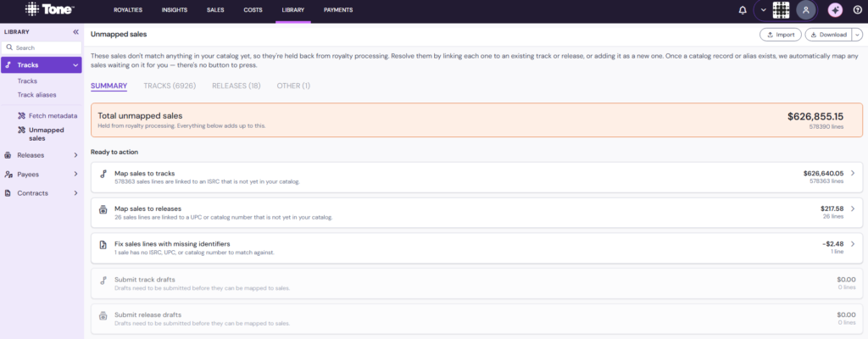Click the Releases sidebar icon

point(8,155)
